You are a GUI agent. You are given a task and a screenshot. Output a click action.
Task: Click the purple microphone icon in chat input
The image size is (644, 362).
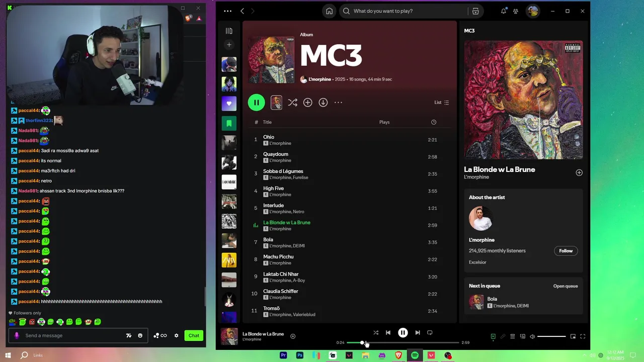point(17,335)
